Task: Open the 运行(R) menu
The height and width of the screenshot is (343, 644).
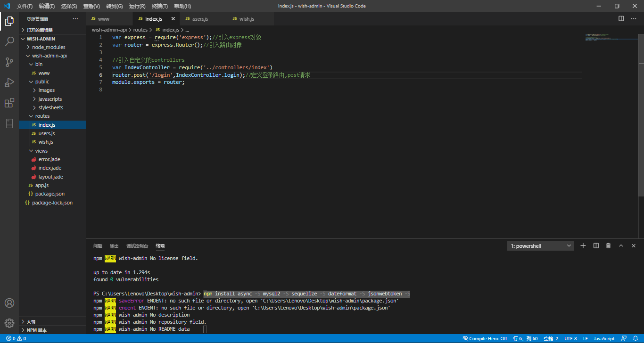Action: coord(137,6)
